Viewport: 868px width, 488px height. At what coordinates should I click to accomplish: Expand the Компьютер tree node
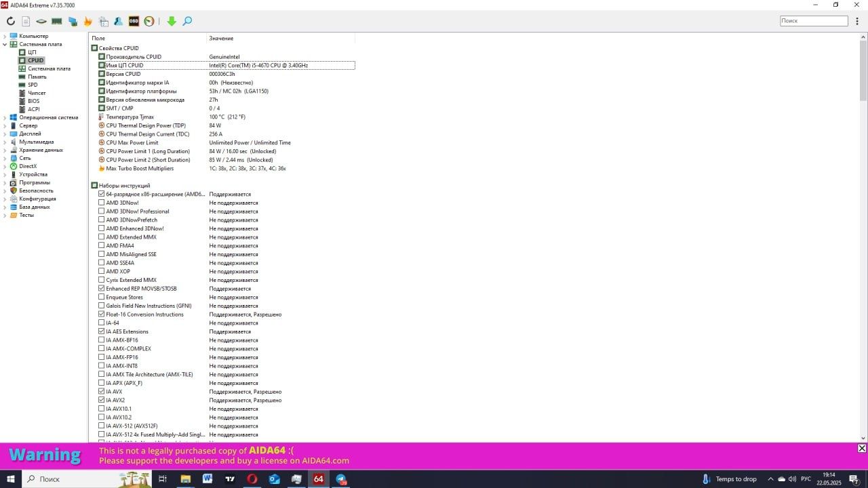5,36
